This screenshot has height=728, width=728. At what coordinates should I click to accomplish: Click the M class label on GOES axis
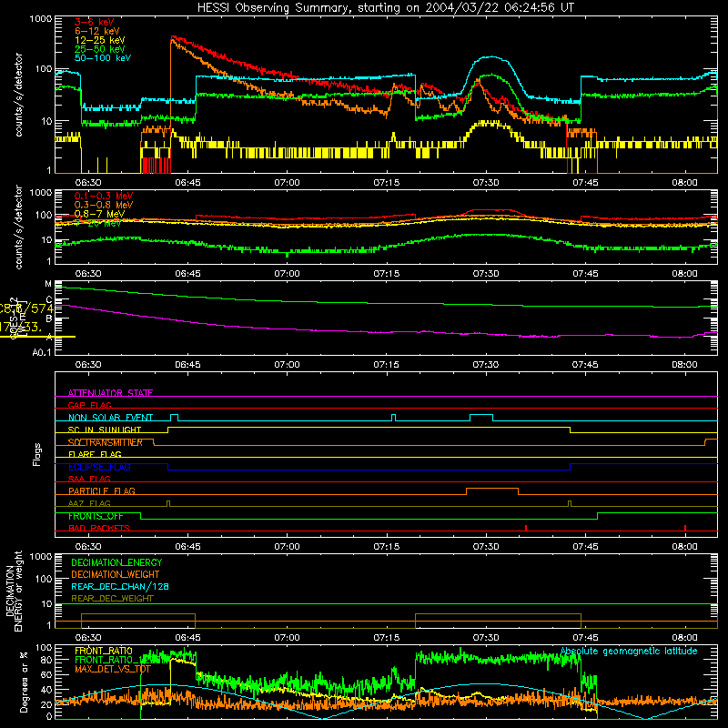(48, 284)
